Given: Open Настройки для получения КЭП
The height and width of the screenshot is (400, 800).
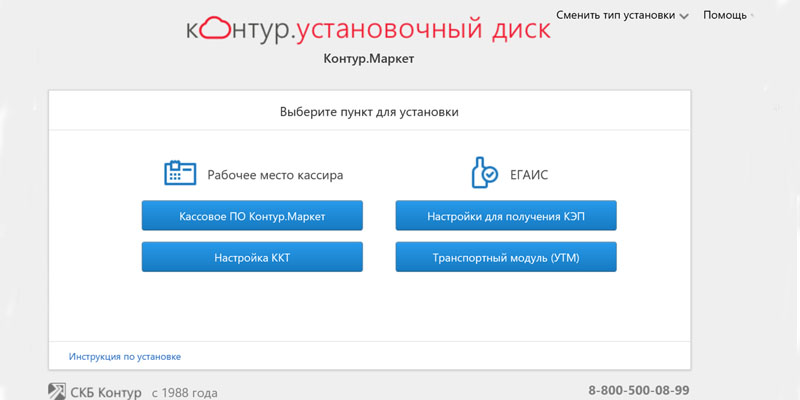Looking at the screenshot, I should click(506, 216).
